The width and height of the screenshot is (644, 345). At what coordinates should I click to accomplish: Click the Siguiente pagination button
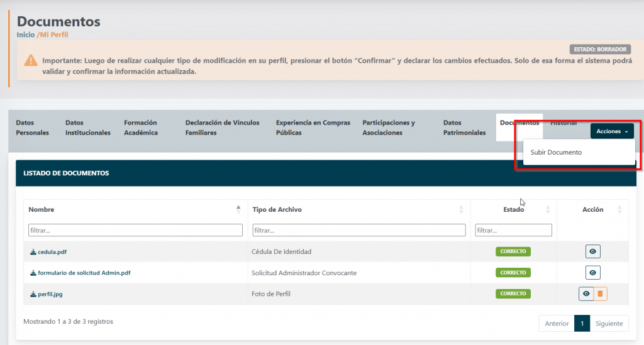pos(609,323)
